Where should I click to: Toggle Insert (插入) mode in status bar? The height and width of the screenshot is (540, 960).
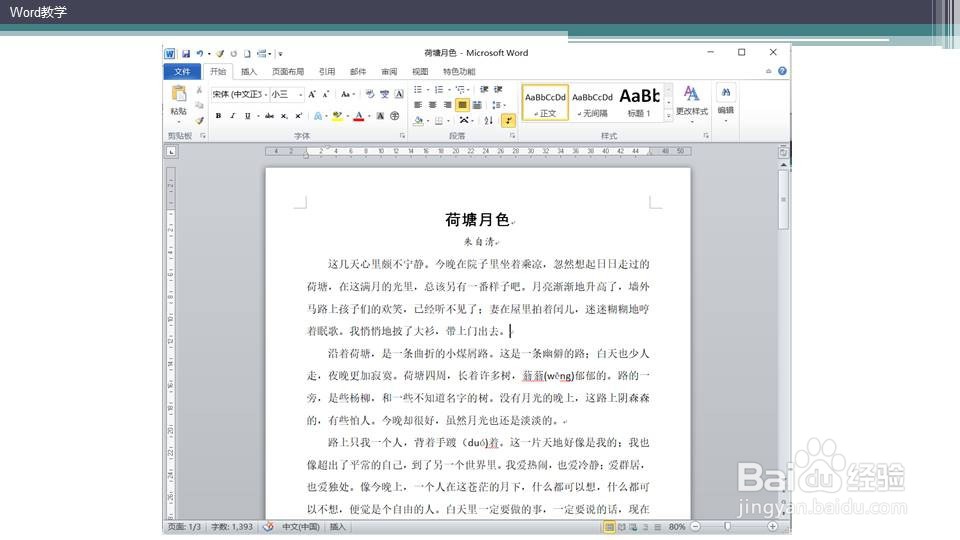click(337, 527)
